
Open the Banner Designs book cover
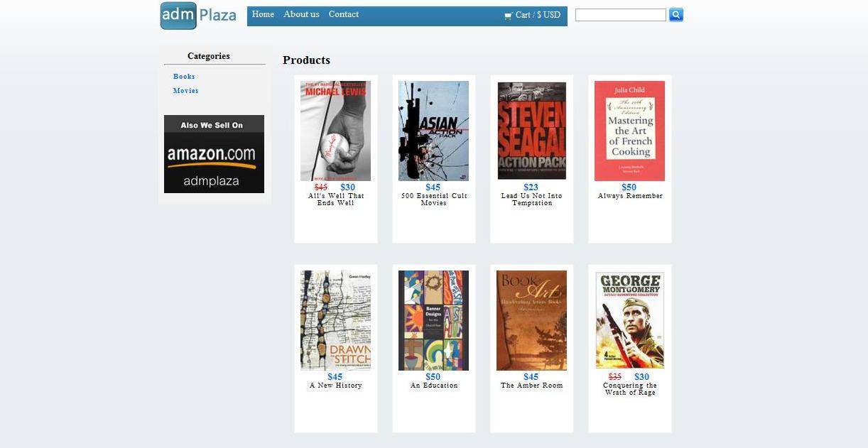[433, 320]
